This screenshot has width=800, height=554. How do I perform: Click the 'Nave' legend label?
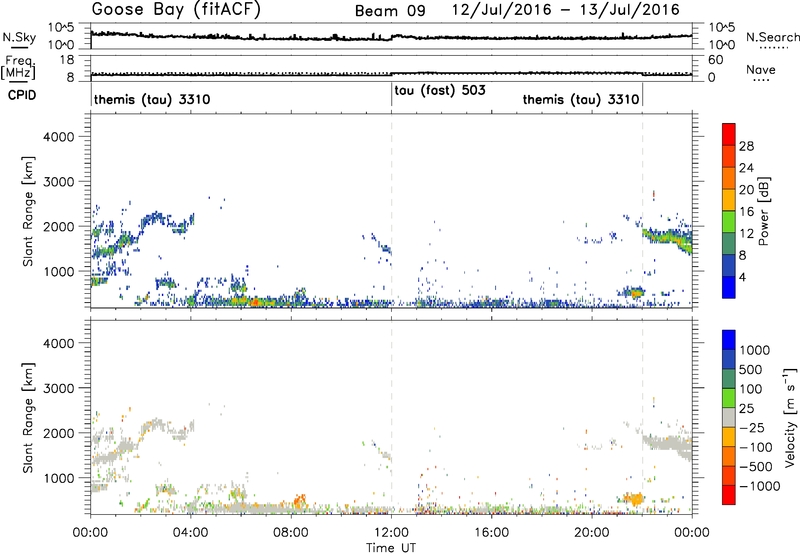[761, 70]
